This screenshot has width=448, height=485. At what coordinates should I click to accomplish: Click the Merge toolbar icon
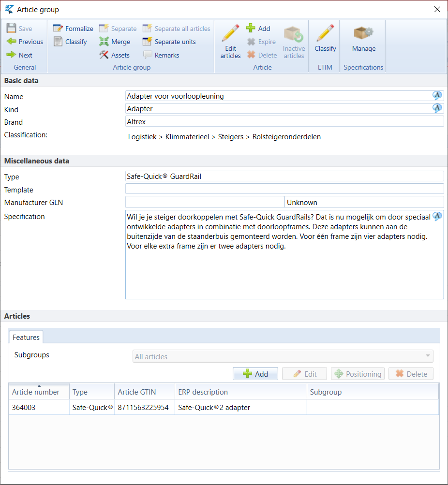[104, 42]
